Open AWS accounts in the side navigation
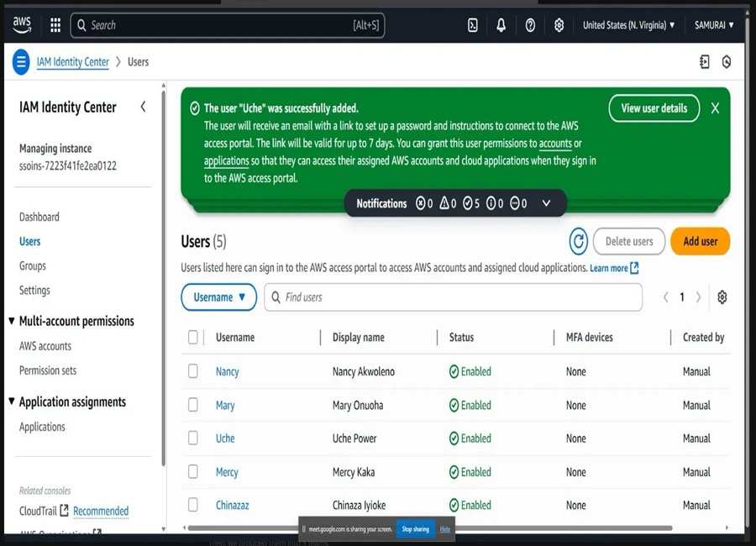Image resolution: width=756 pixels, height=546 pixels. click(x=45, y=346)
